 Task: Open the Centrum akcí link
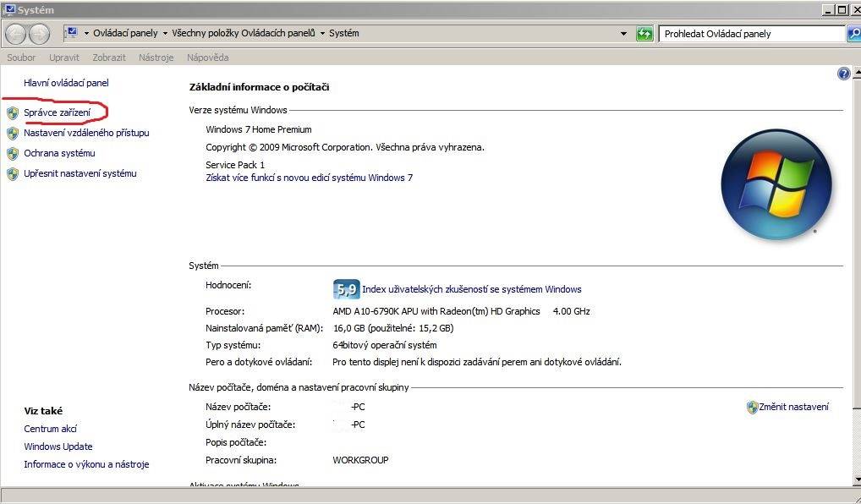point(51,429)
